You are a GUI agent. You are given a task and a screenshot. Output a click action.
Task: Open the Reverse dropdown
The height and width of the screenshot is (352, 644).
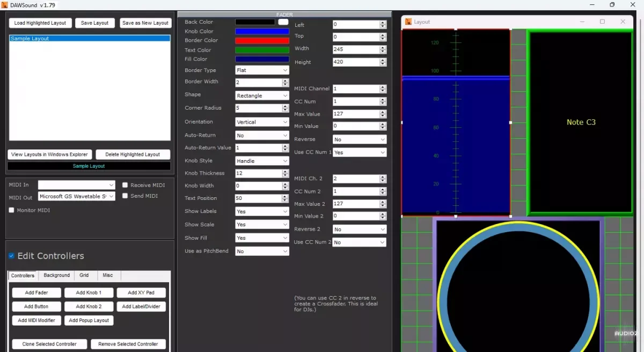pos(359,139)
